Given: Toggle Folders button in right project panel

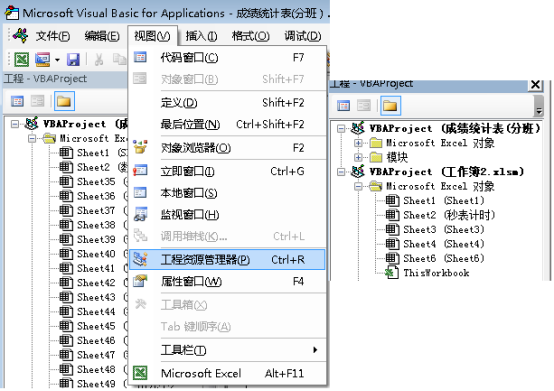Looking at the screenshot, I should (390, 106).
